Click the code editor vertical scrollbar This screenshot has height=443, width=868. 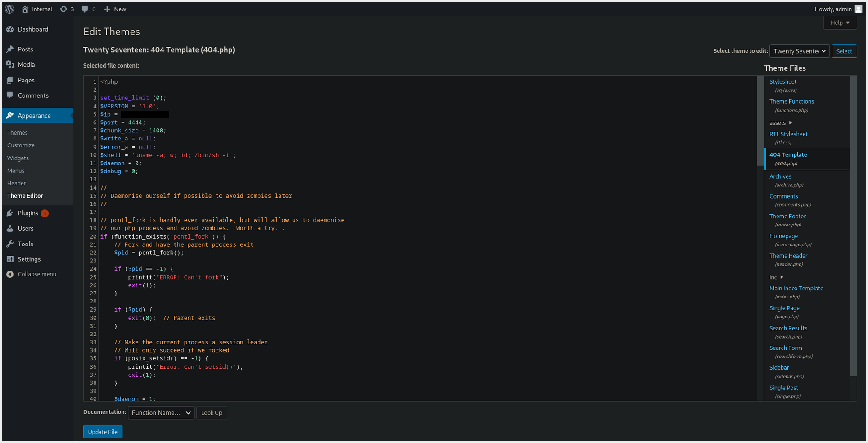click(x=760, y=121)
